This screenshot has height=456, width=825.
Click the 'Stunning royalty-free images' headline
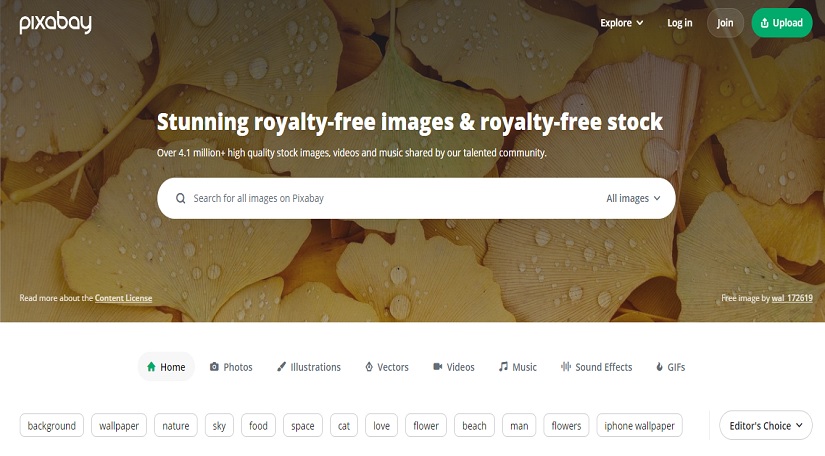click(x=409, y=122)
